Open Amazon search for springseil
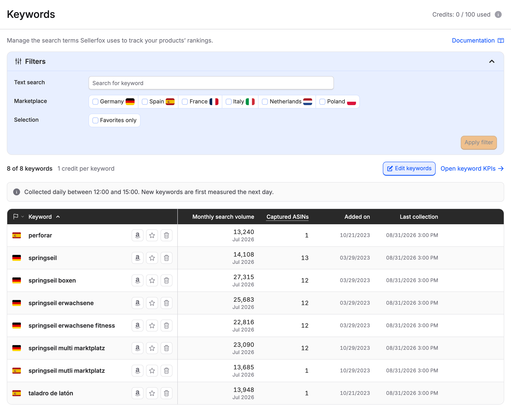This screenshot has width=511, height=420. [138, 258]
